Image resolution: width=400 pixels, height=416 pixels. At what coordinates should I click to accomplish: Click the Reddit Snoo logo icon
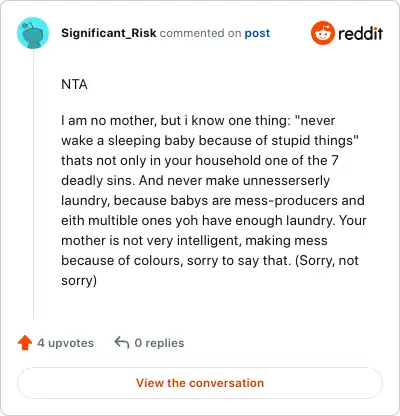[323, 33]
